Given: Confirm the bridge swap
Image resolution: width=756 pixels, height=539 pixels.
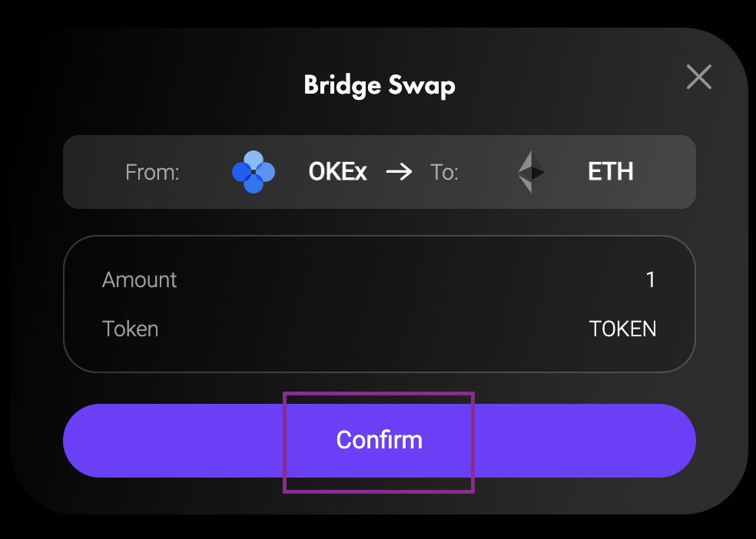Looking at the screenshot, I should 380,440.
